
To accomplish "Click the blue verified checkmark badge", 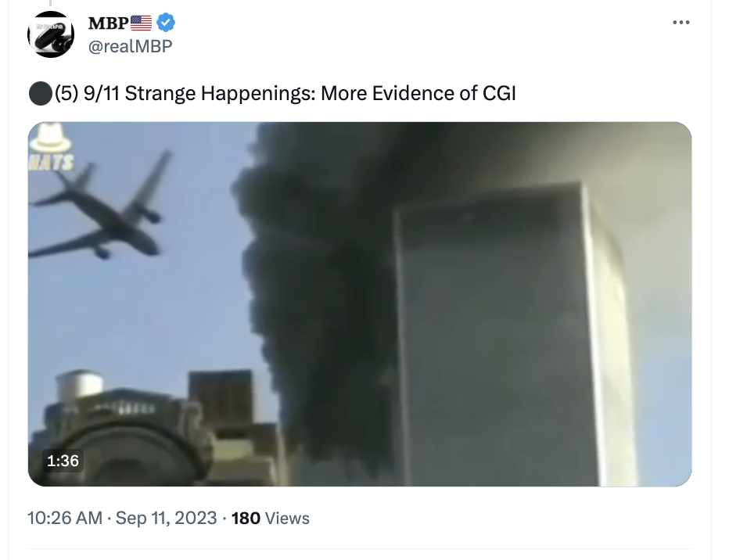I will [166, 23].
